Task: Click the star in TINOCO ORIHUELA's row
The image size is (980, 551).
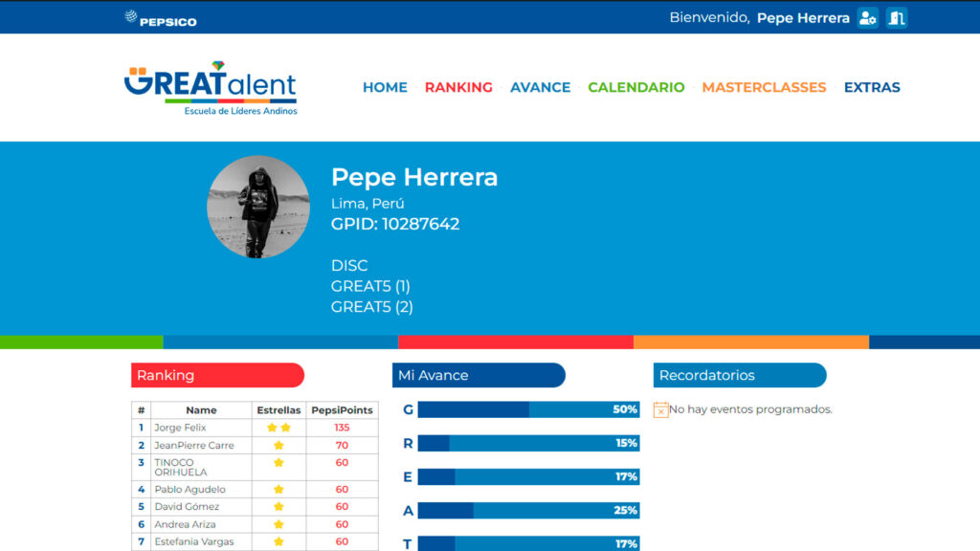Action: point(278,463)
